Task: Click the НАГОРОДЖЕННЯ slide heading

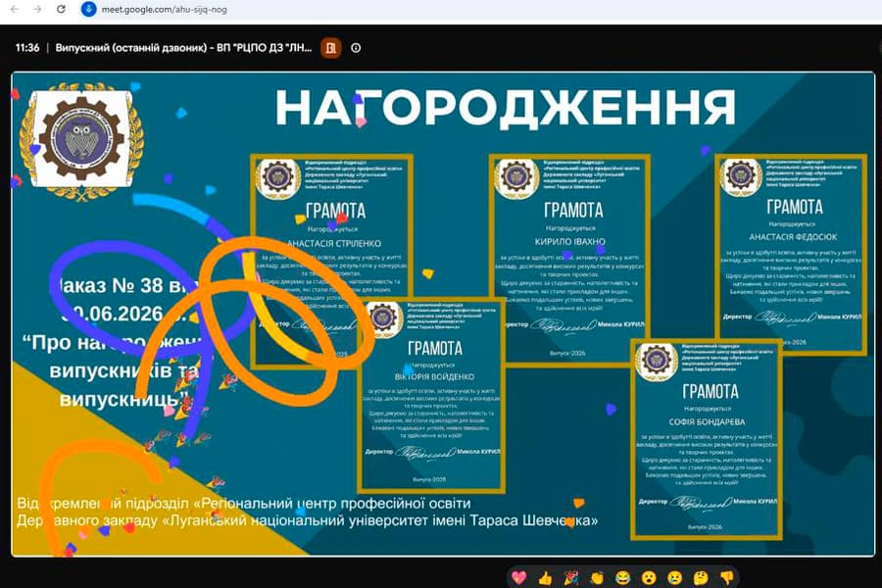Action: click(505, 107)
